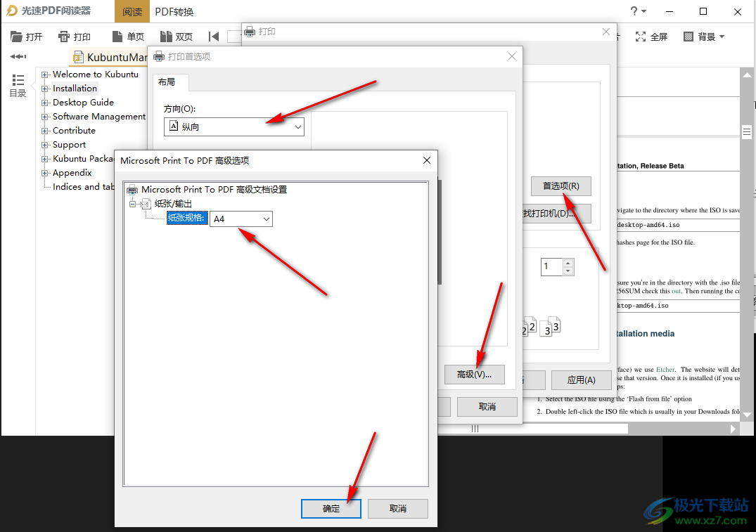This screenshot has height=532, width=756.
Task: Click the 'out' link in the document
Action: [x=677, y=291]
